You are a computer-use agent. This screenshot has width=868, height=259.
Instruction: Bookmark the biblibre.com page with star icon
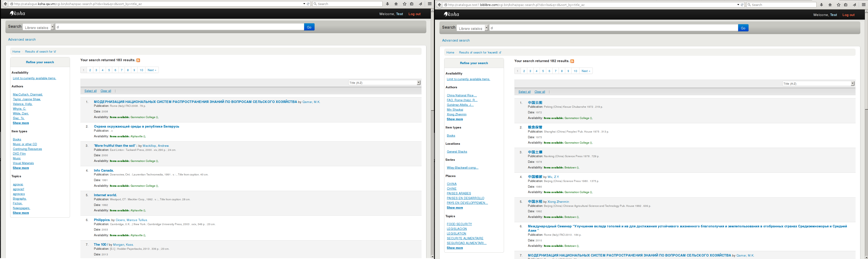[838, 5]
